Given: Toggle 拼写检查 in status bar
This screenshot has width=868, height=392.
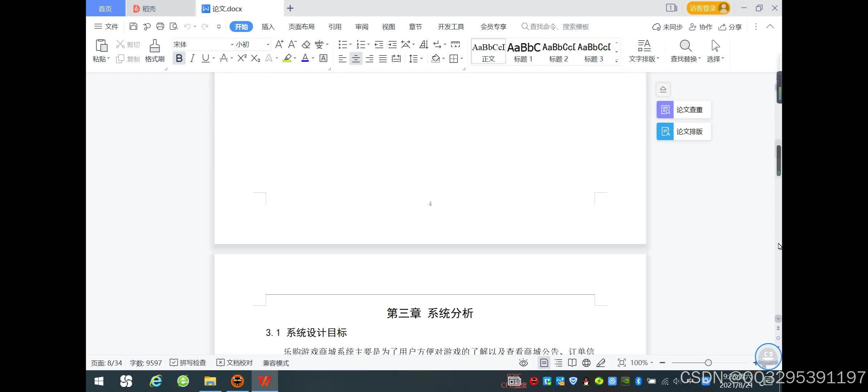Looking at the screenshot, I should [188, 363].
